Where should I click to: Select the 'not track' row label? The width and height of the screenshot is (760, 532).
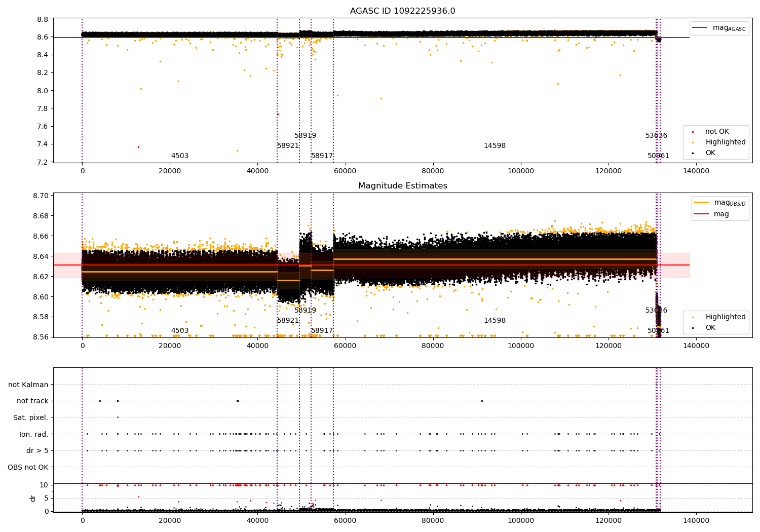[x=32, y=401]
